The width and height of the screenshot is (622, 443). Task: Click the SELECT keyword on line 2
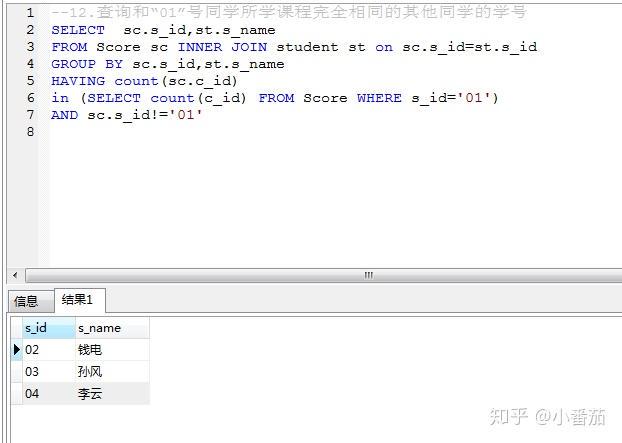click(78, 30)
